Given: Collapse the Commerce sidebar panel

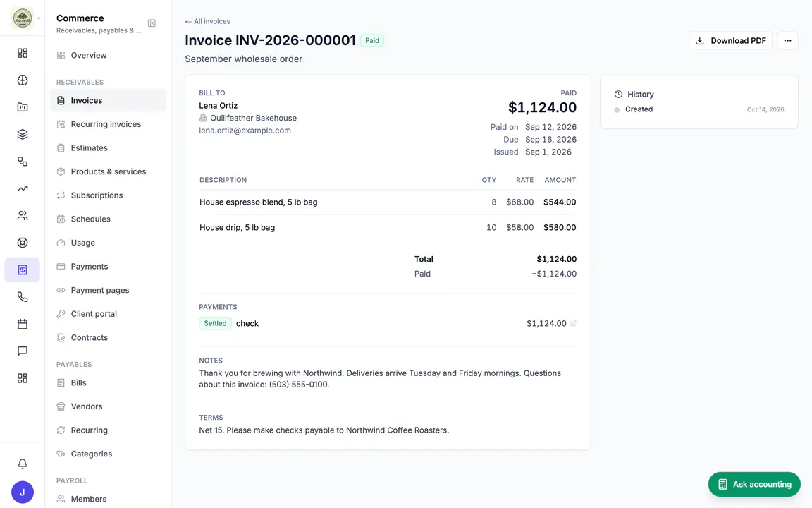Looking at the screenshot, I should (152, 23).
